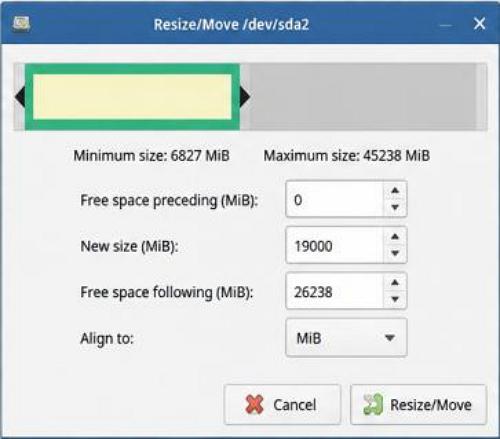Click the right black arrow resize handle
Screen dimensions: 500x439
[245, 97]
